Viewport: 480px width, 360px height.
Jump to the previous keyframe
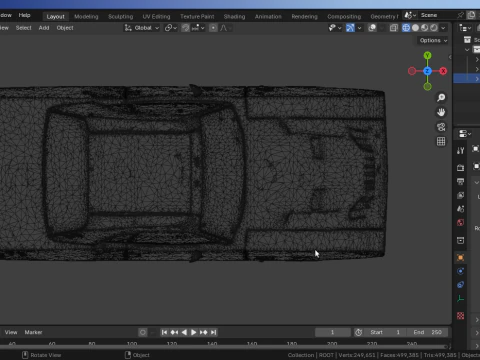[x=174, y=332]
